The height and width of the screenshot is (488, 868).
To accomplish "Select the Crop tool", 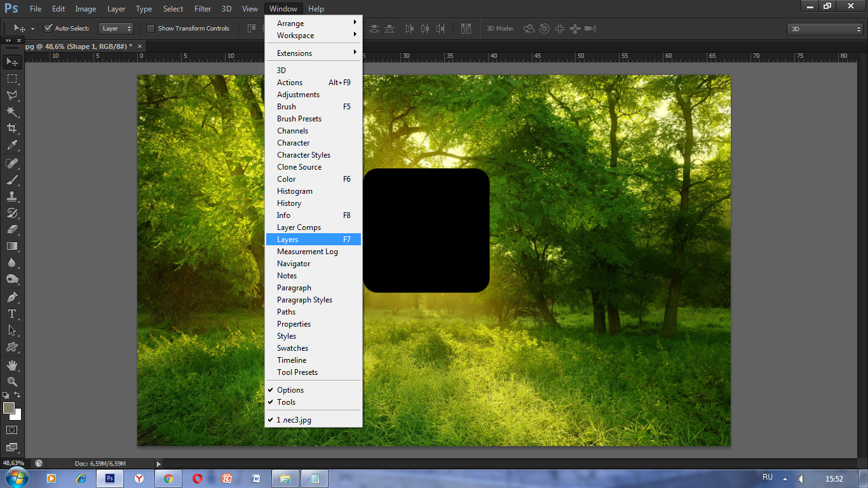I will [x=12, y=128].
